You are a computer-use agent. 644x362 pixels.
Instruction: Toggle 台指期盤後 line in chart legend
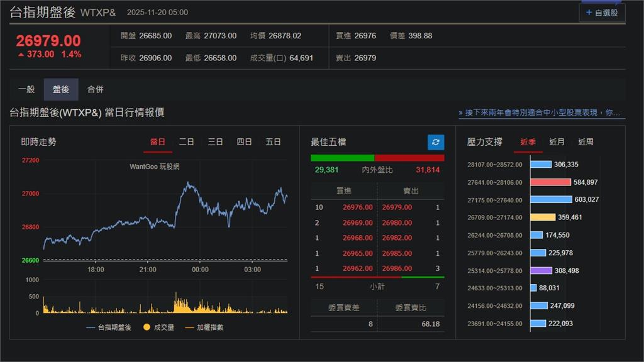[x=109, y=327]
